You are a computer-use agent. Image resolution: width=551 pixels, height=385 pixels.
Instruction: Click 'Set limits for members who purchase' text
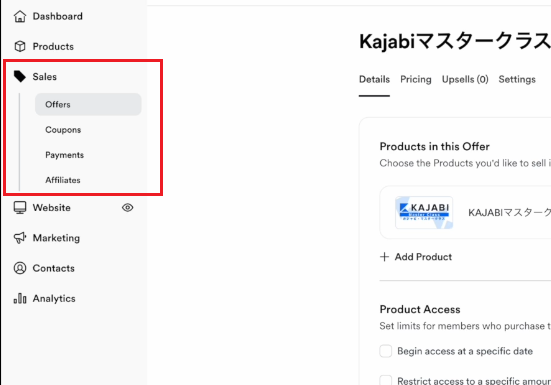465,326
